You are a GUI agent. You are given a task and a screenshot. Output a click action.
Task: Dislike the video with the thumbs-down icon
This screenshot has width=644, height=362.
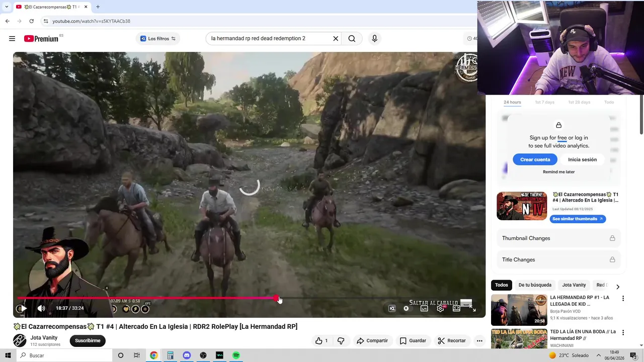click(341, 341)
